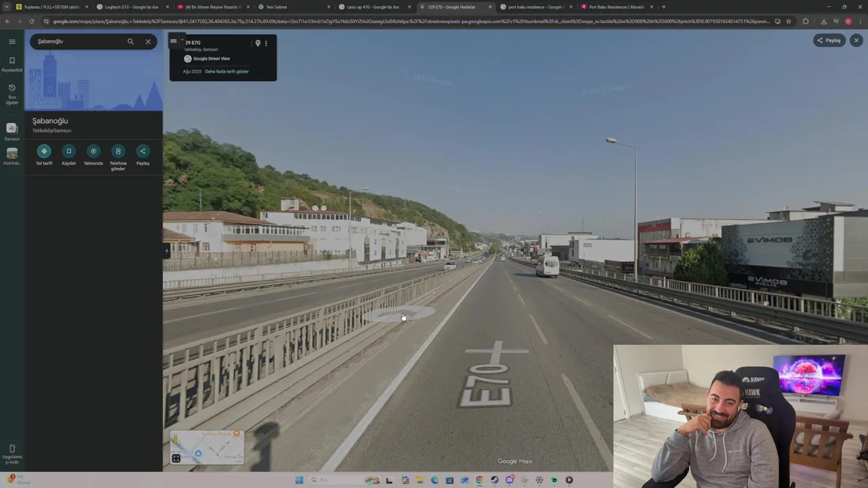Open Microsoft Edge from taskbar
868x488 pixels.
[435, 480]
